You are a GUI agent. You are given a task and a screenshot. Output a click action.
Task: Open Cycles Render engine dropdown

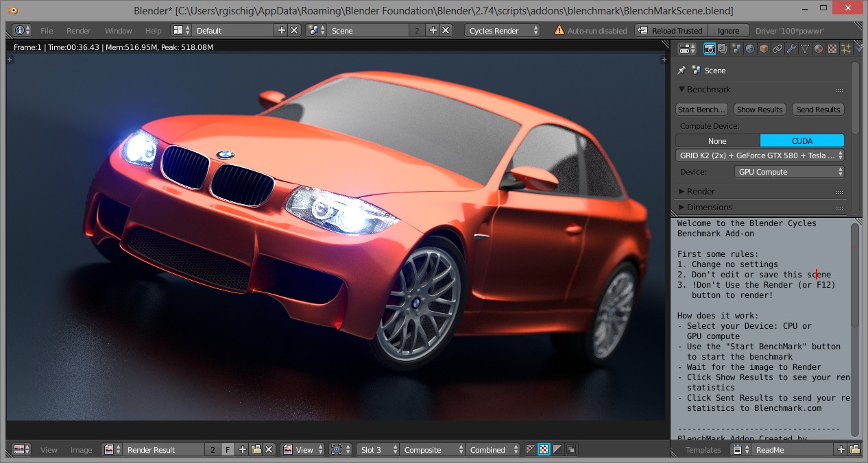(503, 31)
